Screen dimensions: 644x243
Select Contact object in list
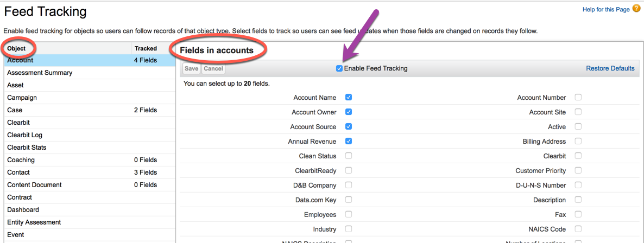click(x=18, y=172)
